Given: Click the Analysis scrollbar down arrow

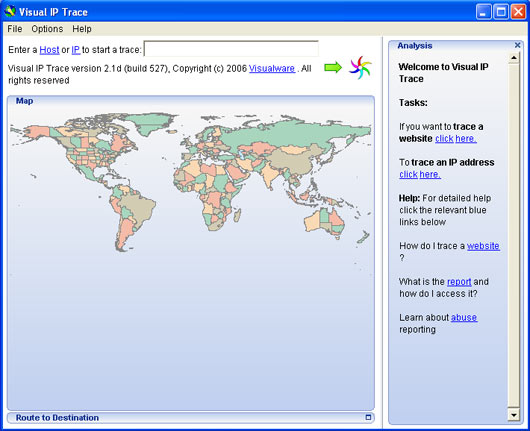Looking at the screenshot, I should point(513,415).
